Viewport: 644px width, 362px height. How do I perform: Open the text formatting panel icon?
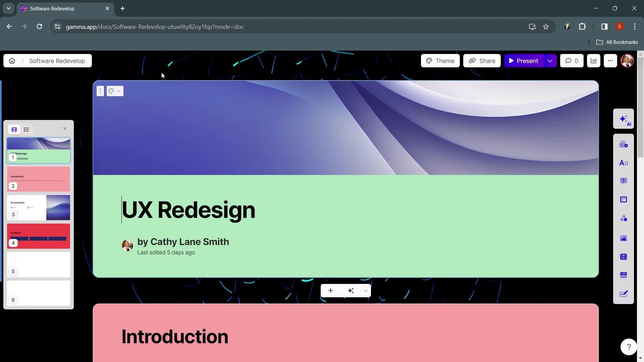[x=624, y=163]
